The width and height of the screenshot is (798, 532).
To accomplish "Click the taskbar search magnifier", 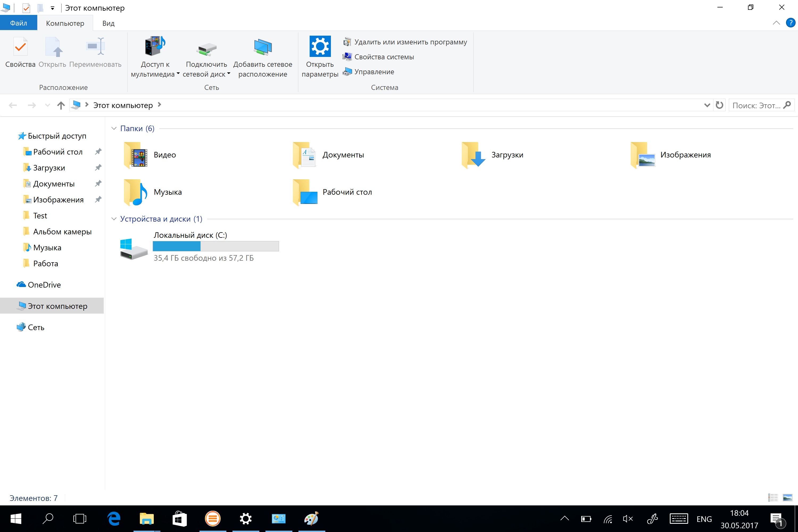I will tap(48, 519).
